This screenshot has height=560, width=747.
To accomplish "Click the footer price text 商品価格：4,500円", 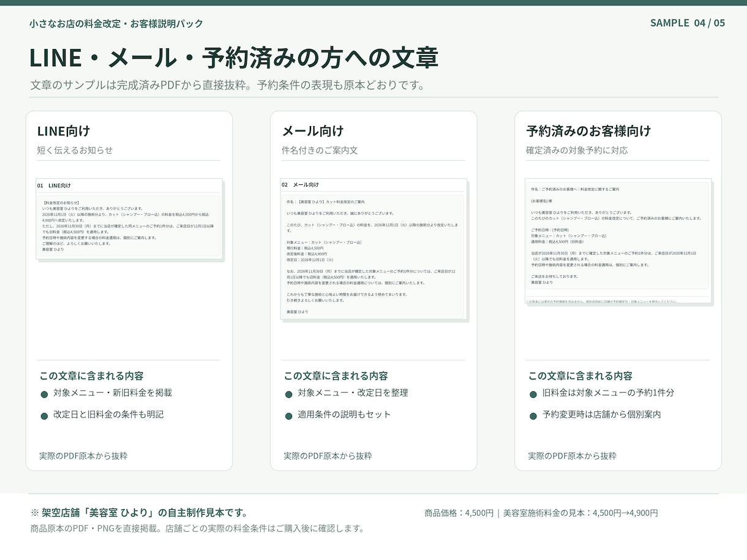I will (459, 513).
